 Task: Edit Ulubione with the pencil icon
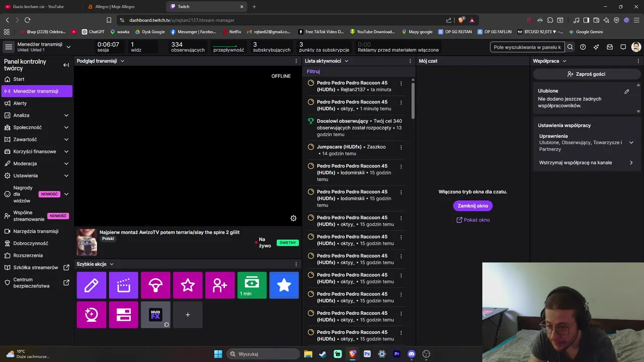627,92
